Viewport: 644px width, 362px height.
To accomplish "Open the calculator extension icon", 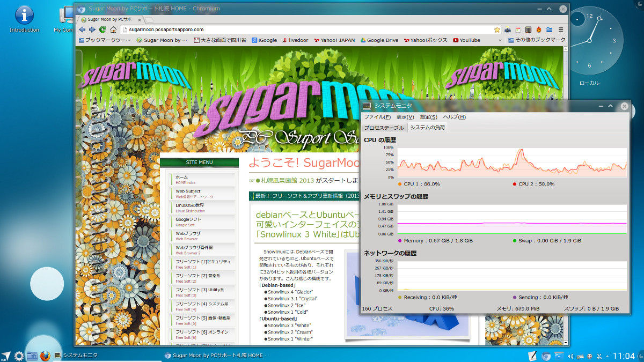I will coord(529,31).
